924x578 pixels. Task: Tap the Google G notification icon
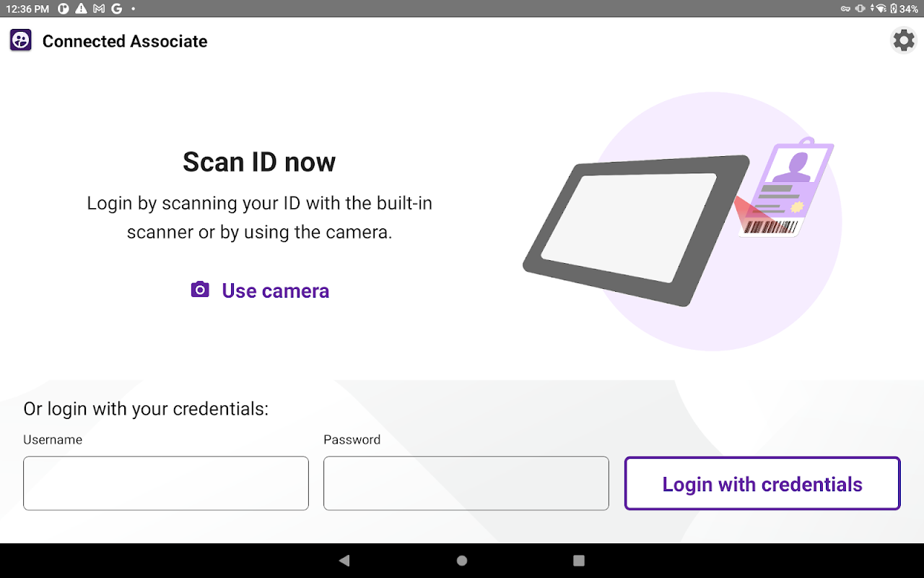[116, 9]
